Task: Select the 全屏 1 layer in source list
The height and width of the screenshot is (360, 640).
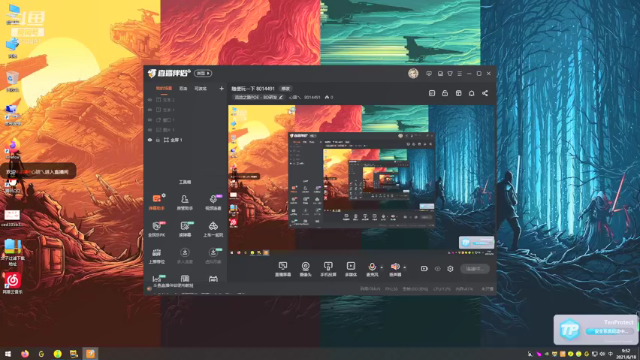Action: click(176, 140)
